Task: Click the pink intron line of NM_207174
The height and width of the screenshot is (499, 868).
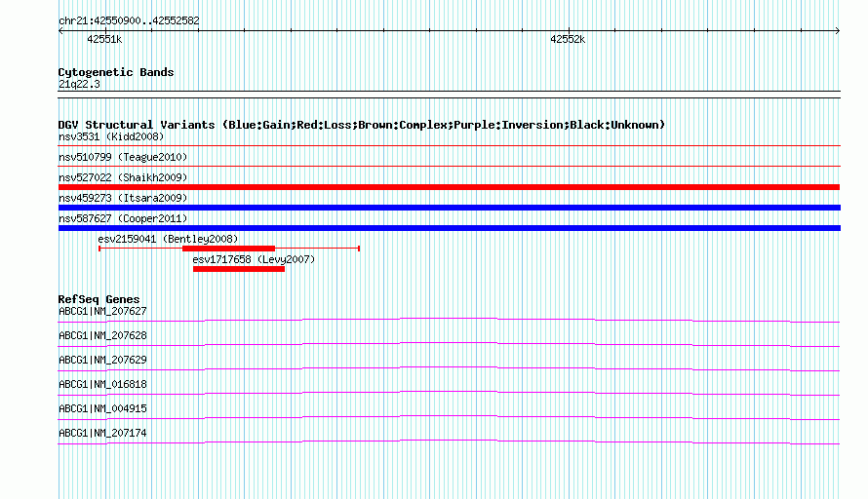Action: click(449, 441)
